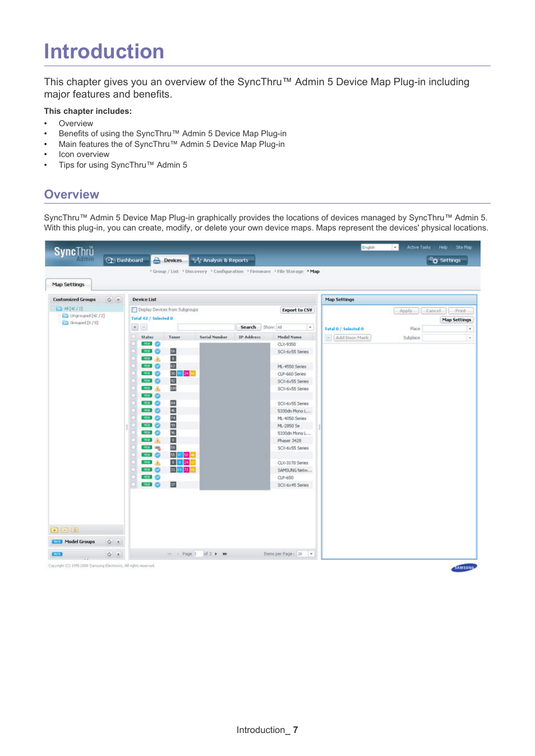Click the Add Door Mark button
The image size is (535, 756).
pyautogui.click(x=352, y=338)
